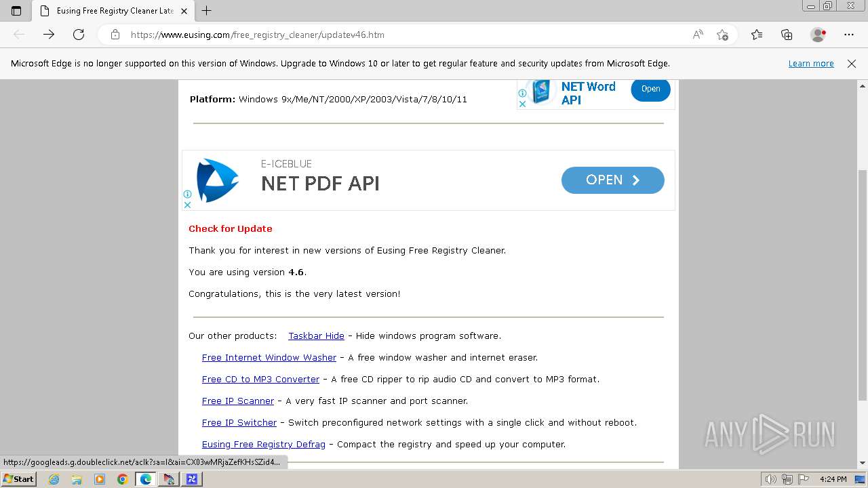This screenshot has height=488, width=868.
Task: Launch Google Chrome from taskbar
Action: (x=122, y=479)
